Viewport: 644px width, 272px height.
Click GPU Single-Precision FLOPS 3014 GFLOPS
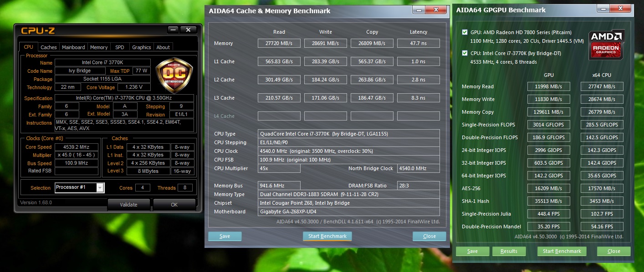549,125
